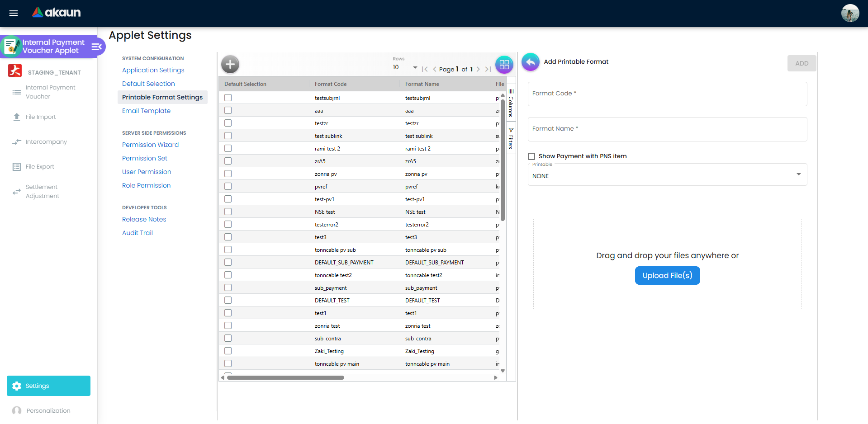This screenshot has height=424, width=868.
Task: Open the Internal Payment Voucher module
Action: pos(50,91)
